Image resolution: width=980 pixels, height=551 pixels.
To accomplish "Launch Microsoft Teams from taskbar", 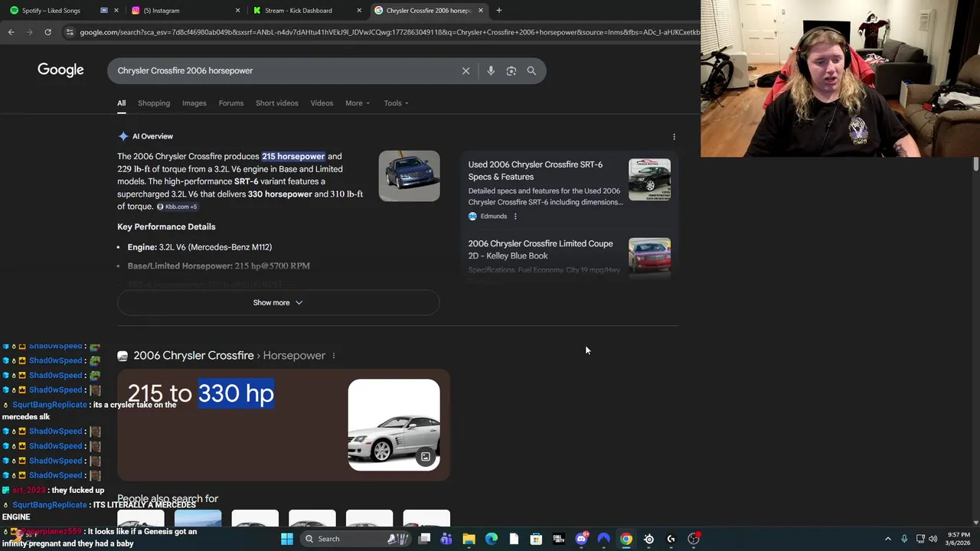I will click(446, 539).
